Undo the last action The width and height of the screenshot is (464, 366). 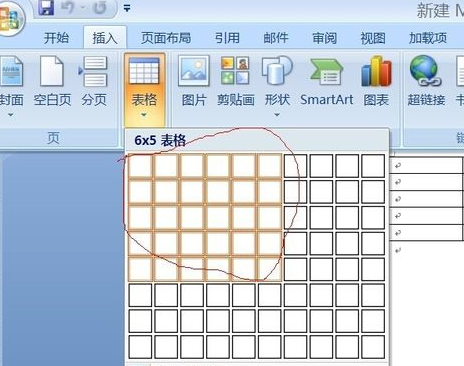[68, 7]
